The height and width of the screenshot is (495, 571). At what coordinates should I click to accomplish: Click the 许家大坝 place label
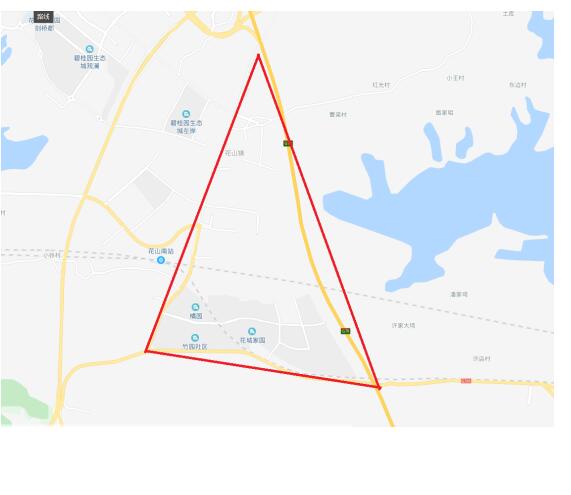(x=403, y=325)
